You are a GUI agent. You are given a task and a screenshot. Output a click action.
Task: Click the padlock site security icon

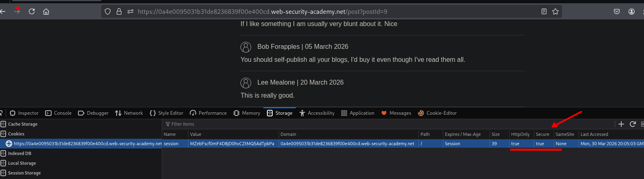(x=119, y=11)
